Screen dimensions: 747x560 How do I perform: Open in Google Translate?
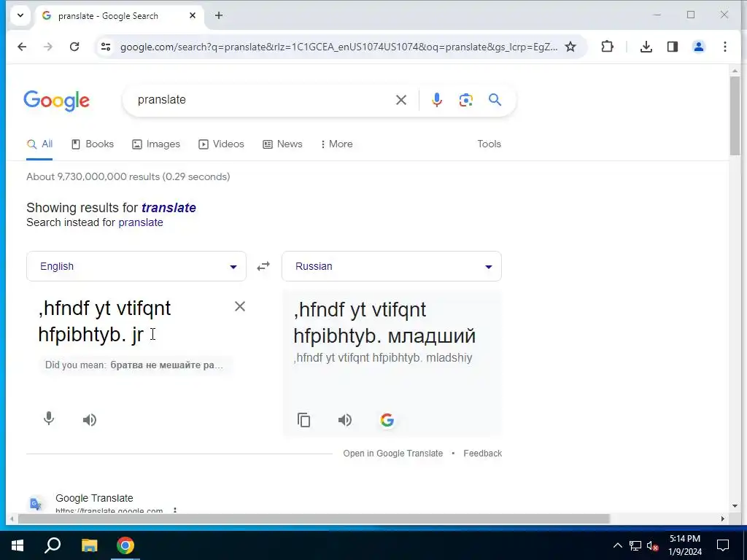tap(393, 454)
